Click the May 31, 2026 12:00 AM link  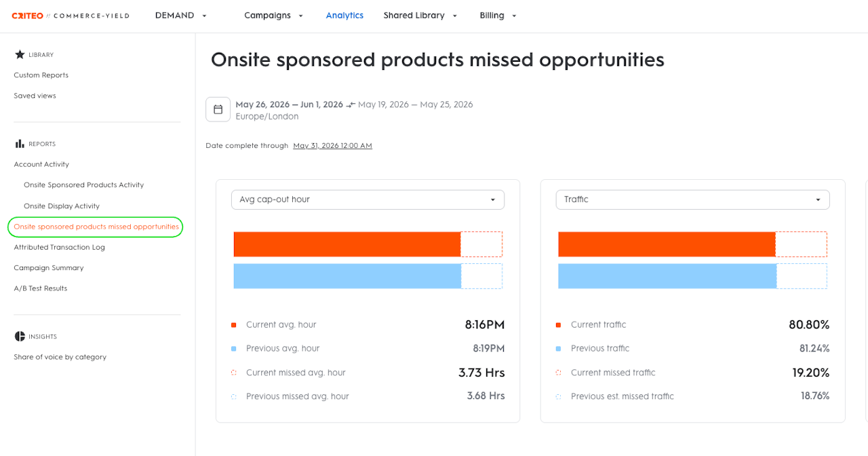point(332,146)
